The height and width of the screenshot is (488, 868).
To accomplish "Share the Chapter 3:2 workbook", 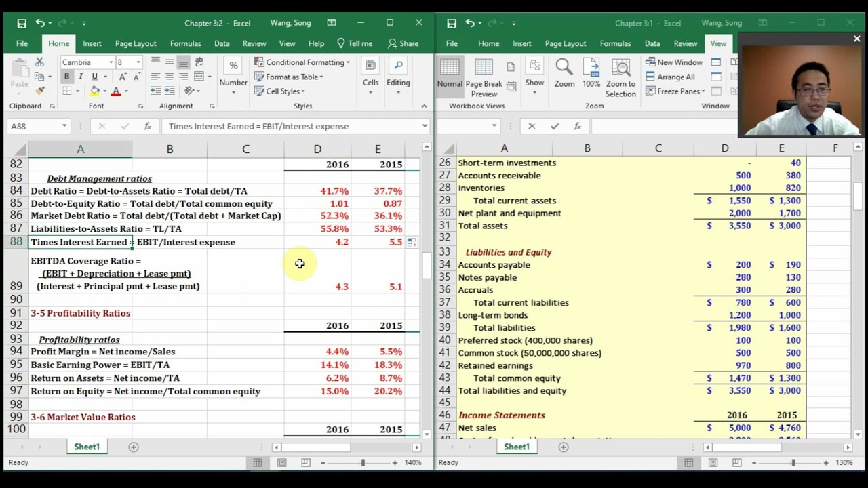I will tap(403, 43).
